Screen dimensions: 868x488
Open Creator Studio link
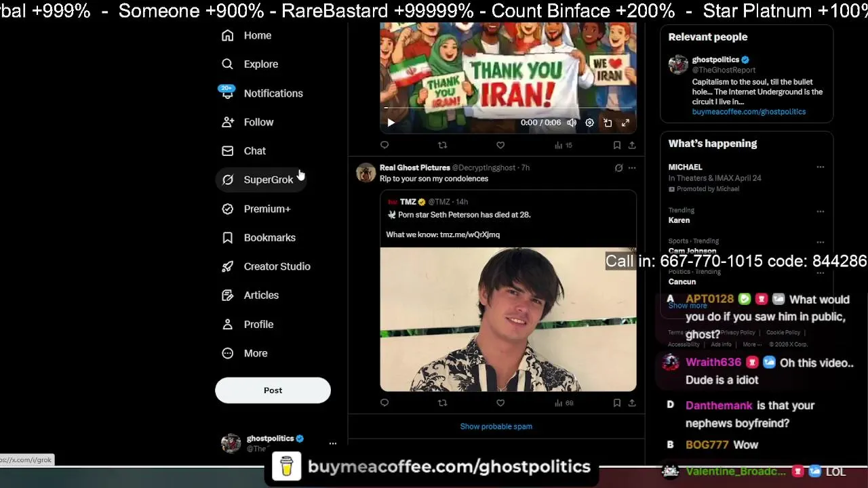277,266
